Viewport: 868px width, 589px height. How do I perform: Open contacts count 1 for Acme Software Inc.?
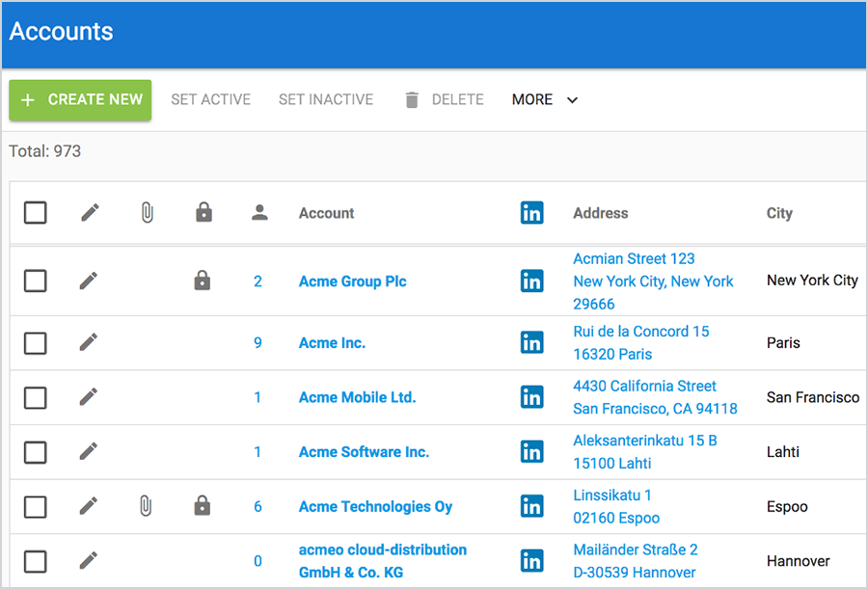[x=258, y=452]
